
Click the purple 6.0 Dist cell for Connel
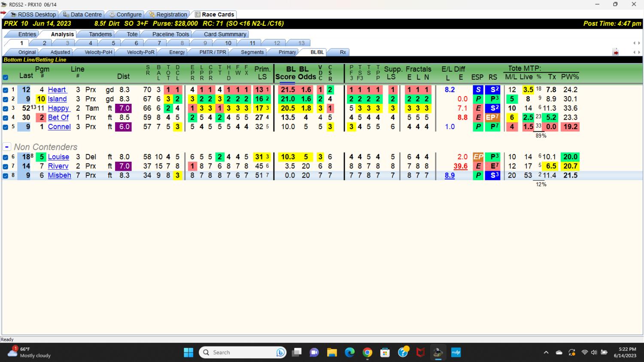(x=123, y=127)
